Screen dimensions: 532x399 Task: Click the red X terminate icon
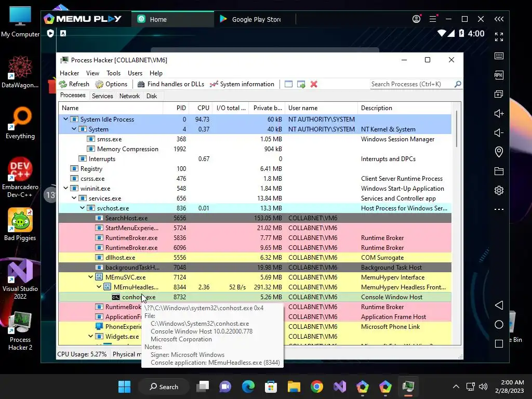tap(314, 84)
